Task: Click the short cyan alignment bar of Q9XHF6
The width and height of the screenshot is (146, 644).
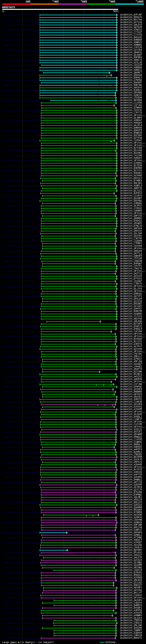Action: click(x=54, y=533)
